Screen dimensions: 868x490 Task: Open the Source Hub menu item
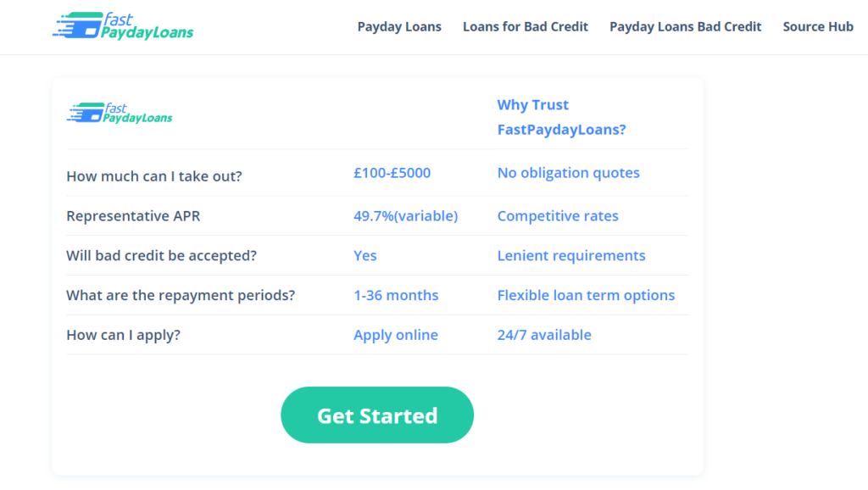click(x=818, y=27)
